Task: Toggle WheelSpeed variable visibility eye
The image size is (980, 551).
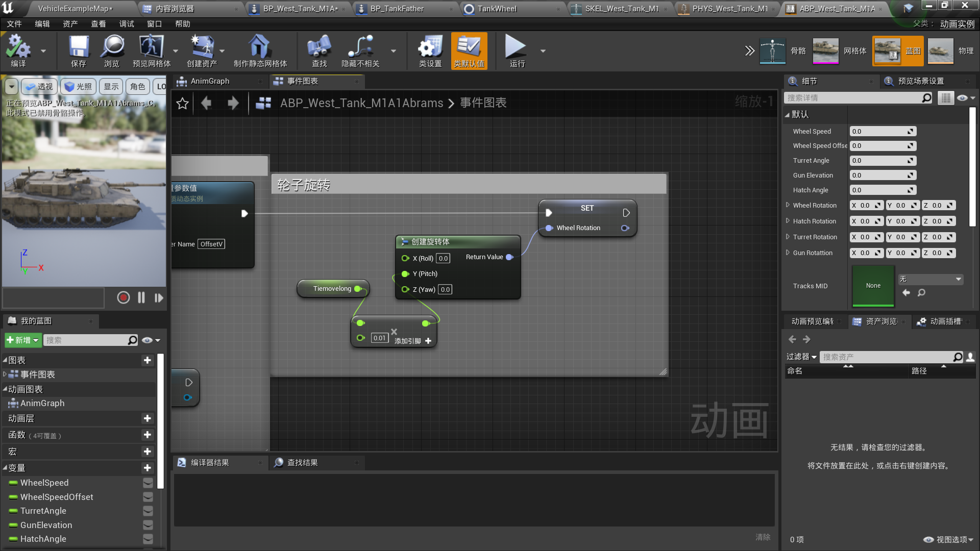Action: coord(148,483)
